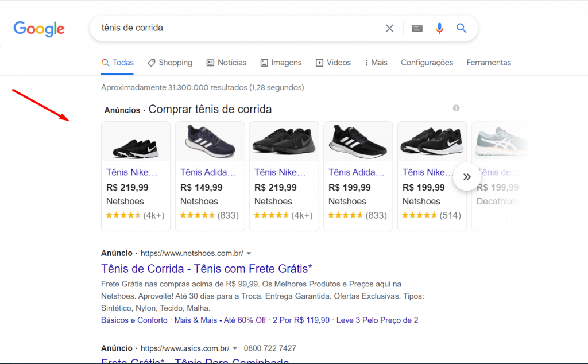Select the R$ 149,99 Adidas shoe thumbnail

pyautogui.click(x=210, y=142)
